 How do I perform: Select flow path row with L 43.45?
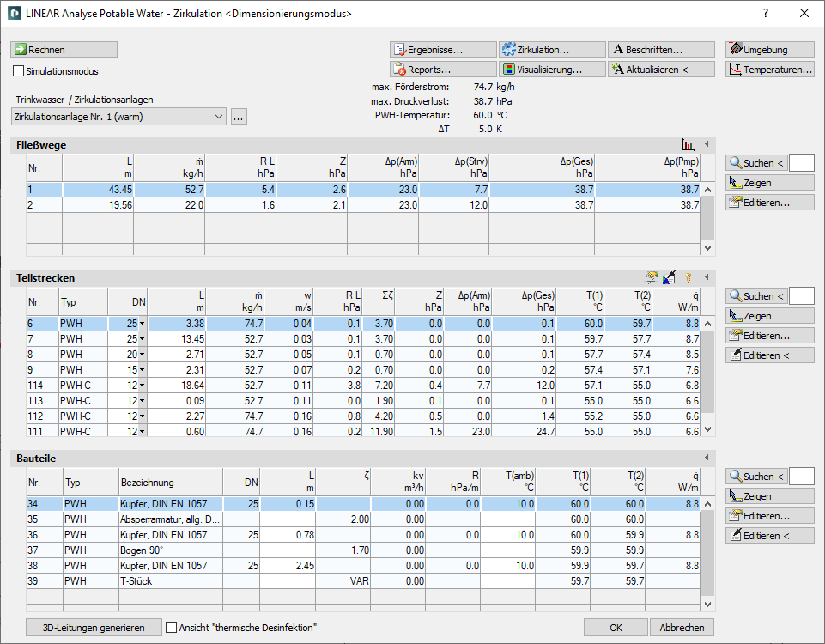(363, 190)
